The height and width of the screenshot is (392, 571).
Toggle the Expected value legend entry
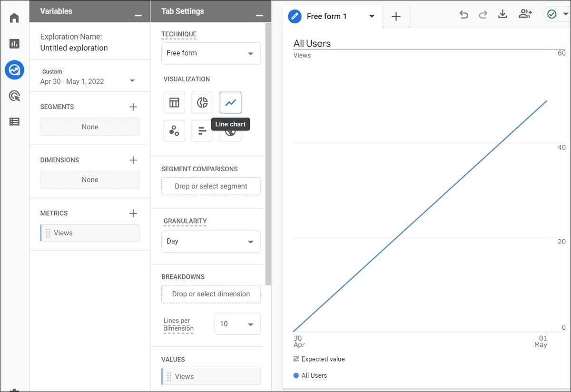319,359
